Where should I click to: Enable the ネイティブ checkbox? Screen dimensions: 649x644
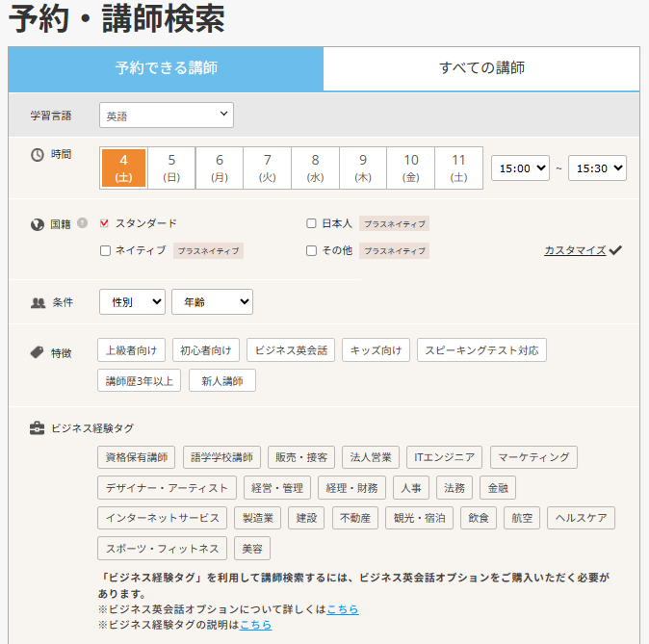105,251
